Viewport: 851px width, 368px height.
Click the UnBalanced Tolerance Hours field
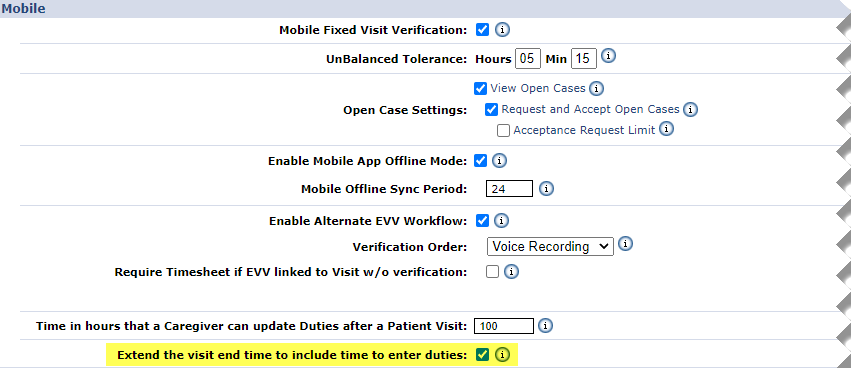point(528,58)
